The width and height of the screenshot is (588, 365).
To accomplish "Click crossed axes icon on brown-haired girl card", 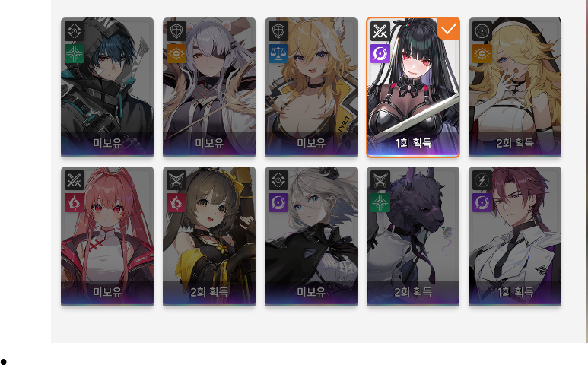I will (x=176, y=180).
